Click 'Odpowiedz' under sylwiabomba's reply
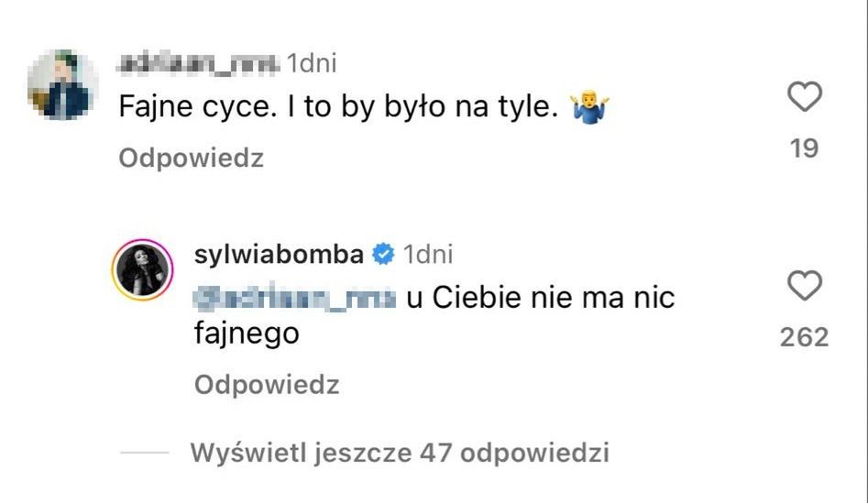Screen dimensions: 868x503 [x=267, y=386]
